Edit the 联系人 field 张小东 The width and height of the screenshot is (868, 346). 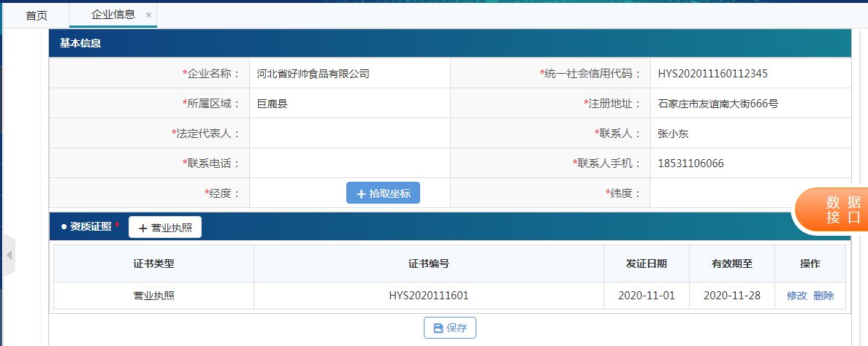750,133
